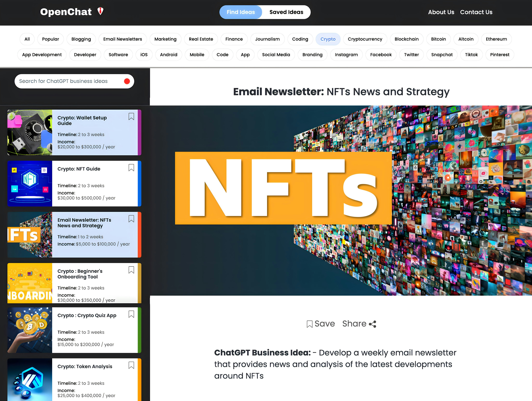Bookmark the Crypto Wallet Setup Guide card
532x401 pixels.
(x=131, y=117)
